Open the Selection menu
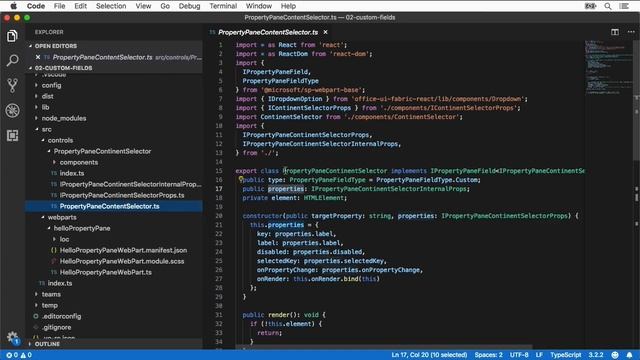Screen dimensions: 640x360 click(x=111, y=6)
